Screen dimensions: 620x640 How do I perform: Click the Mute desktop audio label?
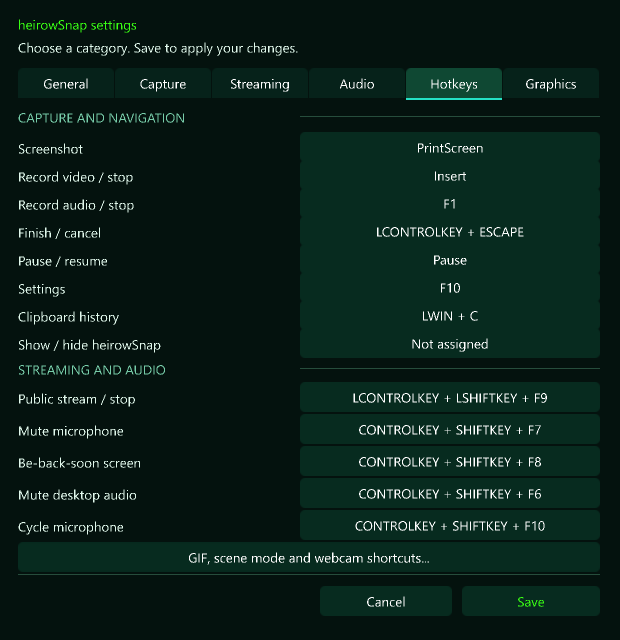coord(77,495)
